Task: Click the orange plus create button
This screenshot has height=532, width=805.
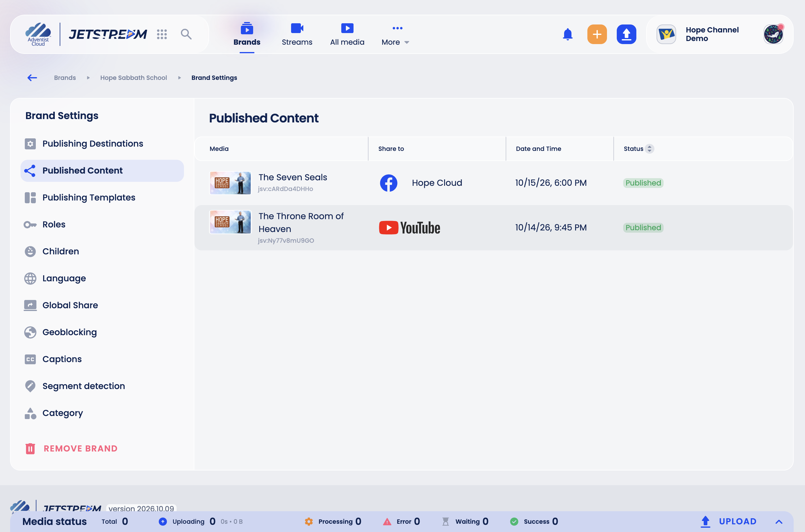Action: click(597, 34)
